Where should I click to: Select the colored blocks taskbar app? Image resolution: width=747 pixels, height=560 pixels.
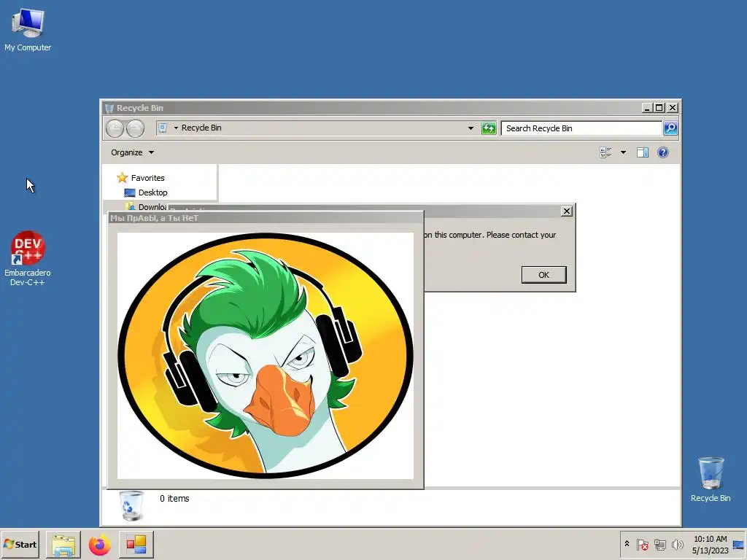pos(136,545)
